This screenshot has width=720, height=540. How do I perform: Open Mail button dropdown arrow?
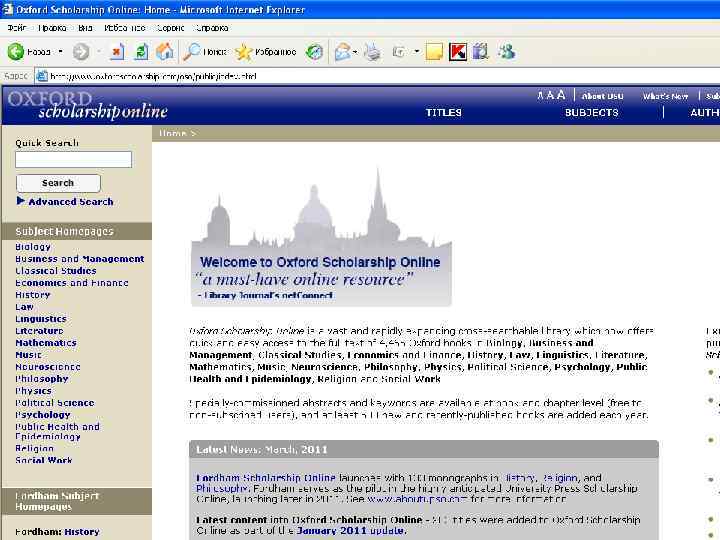coord(355,52)
